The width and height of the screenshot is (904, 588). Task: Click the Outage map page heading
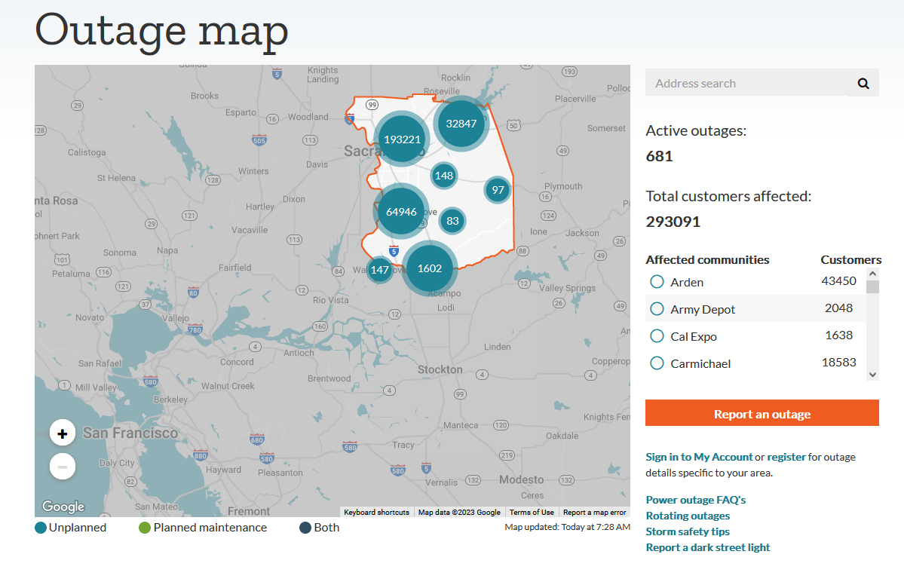click(x=161, y=30)
